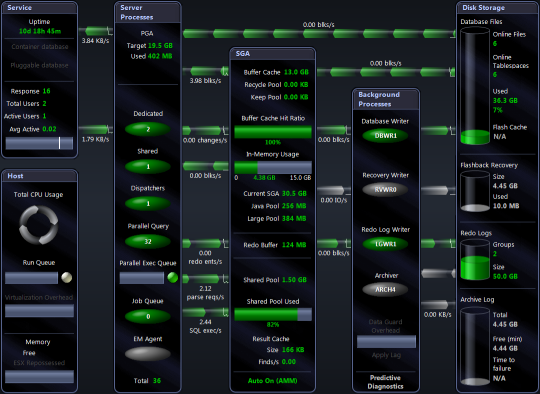Click the Predictive Diagnostics label
Screen dimensions: 540x394
(x=385, y=382)
